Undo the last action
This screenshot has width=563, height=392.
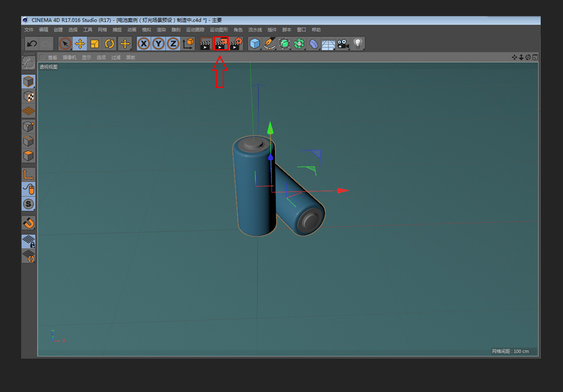tap(32, 43)
